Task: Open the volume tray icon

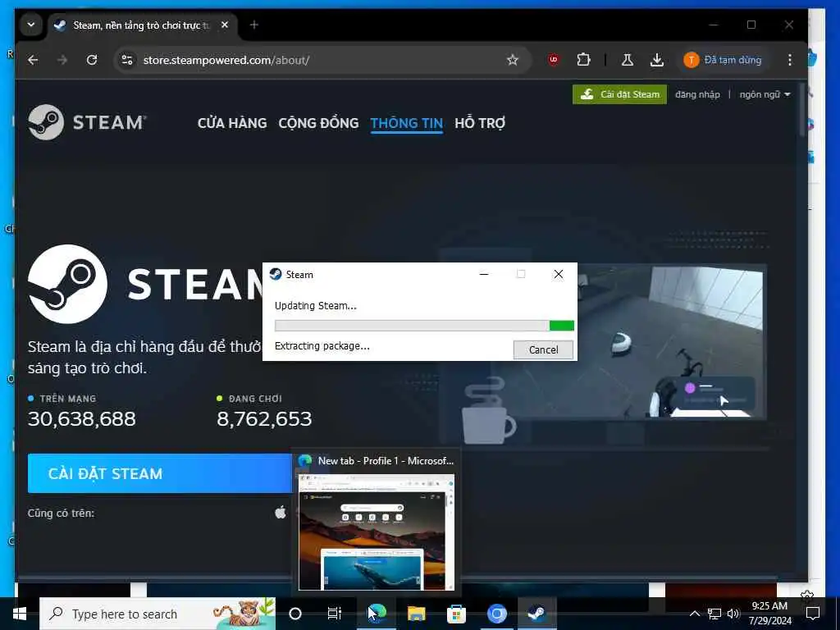Action: (733, 614)
